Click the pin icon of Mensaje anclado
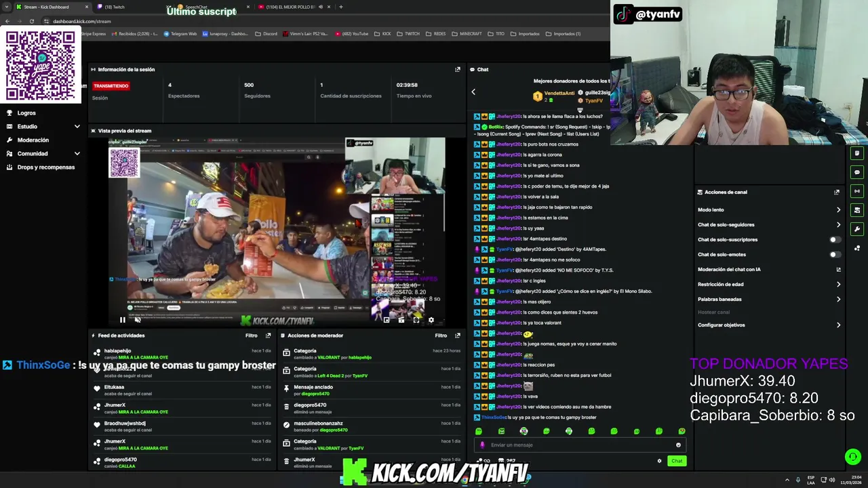This screenshot has width=868, height=488. [x=287, y=389]
